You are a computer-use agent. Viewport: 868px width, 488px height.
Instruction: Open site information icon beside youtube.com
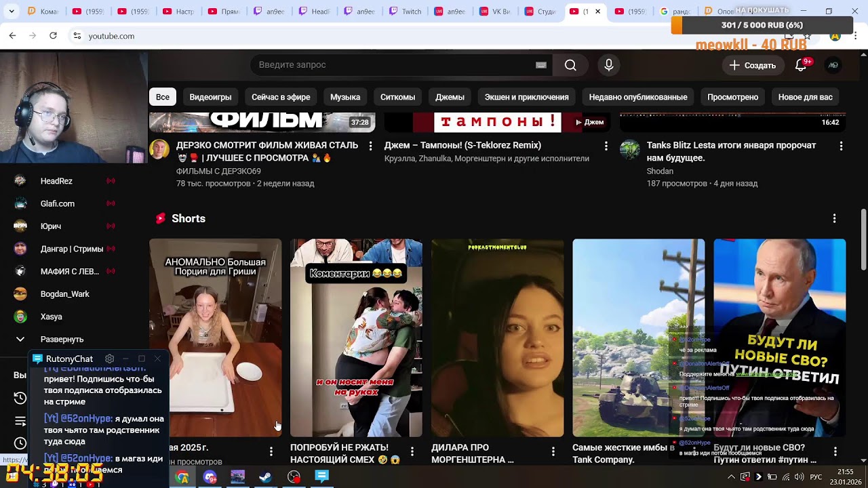(x=77, y=36)
